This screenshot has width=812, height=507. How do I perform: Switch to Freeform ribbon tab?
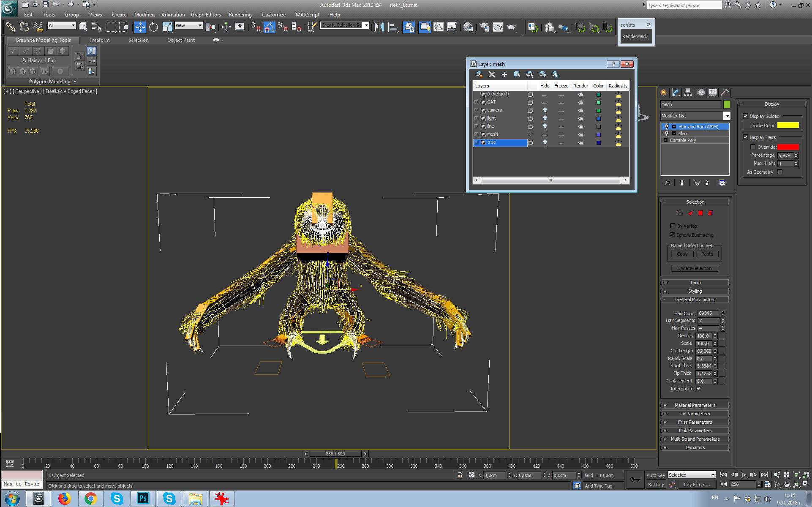coord(100,40)
